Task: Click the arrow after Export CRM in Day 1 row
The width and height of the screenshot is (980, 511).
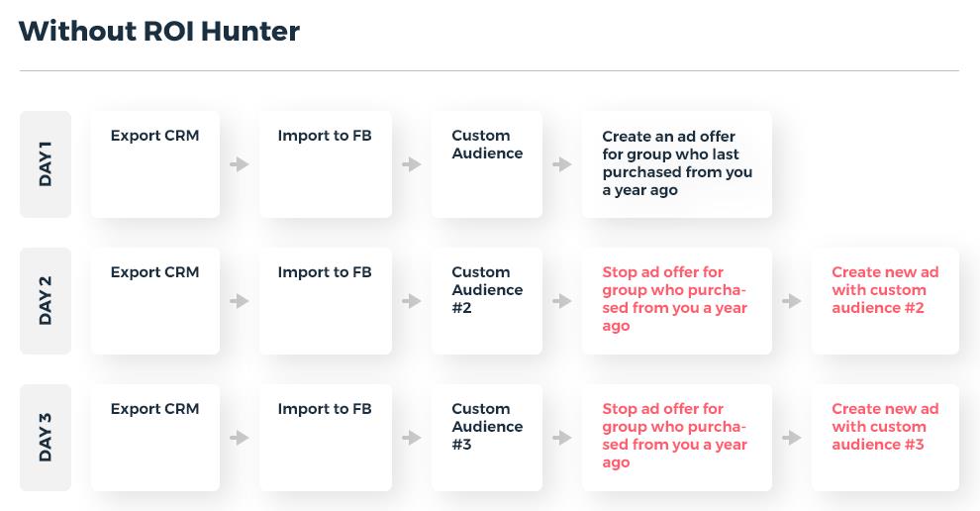Action: point(240,164)
